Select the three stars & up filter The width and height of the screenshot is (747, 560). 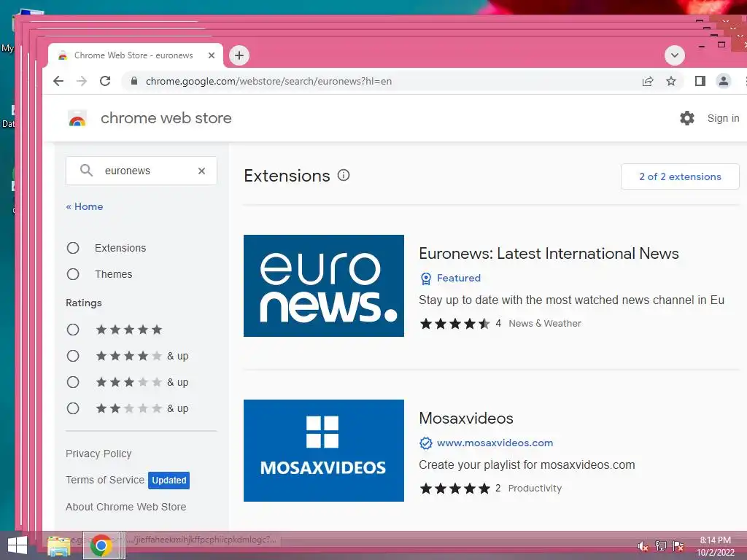point(73,382)
